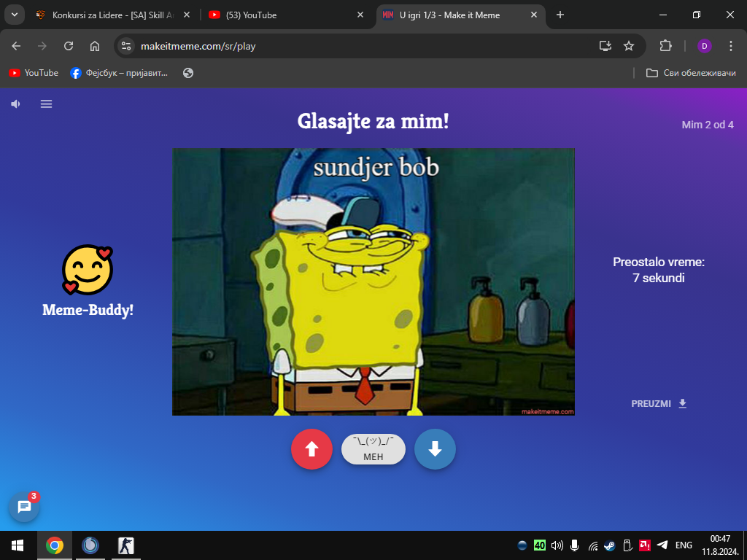
Task: Go back to the previous page
Action: 16,46
